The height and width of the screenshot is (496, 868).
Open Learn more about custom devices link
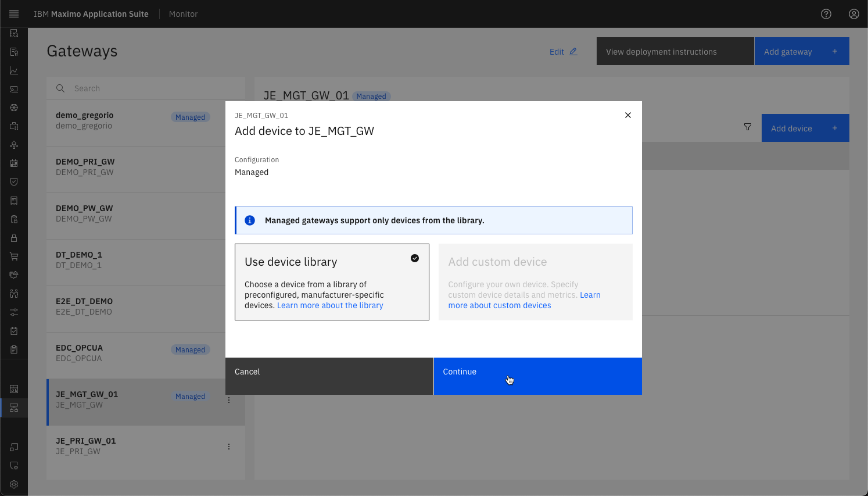(x=524, y=300)
